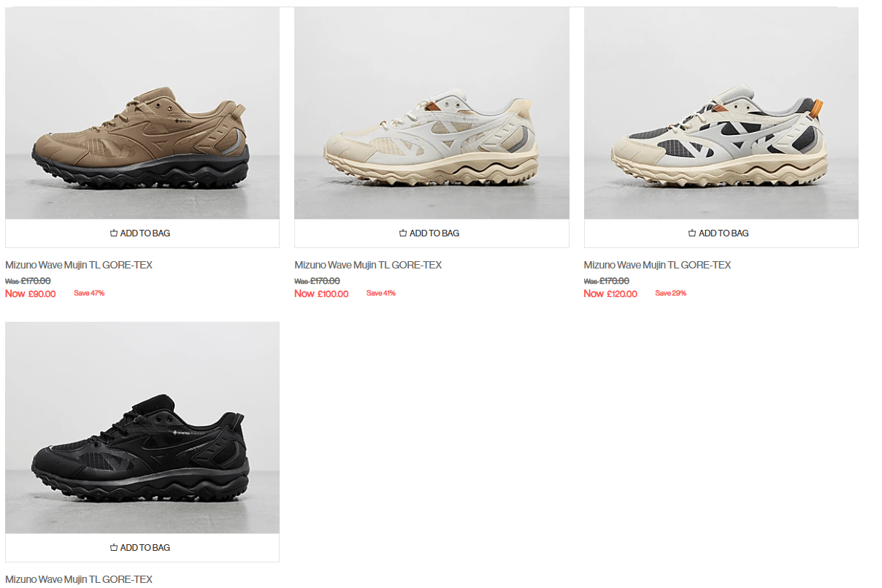The width and height of the screenshot is (882, 588).
Task: Click the Save 41% discount label
Action: pos(381,293)
